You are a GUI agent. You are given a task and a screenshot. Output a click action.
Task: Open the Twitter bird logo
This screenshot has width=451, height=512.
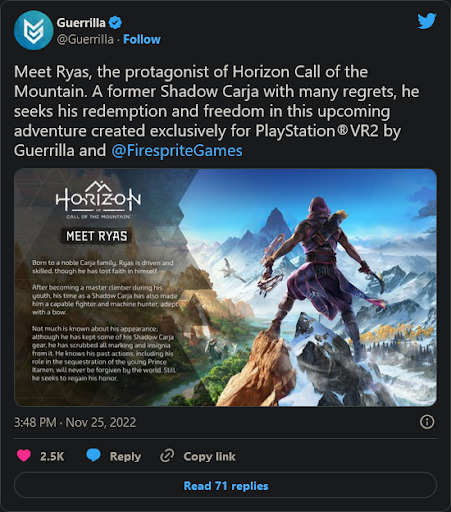coord(427,21)
